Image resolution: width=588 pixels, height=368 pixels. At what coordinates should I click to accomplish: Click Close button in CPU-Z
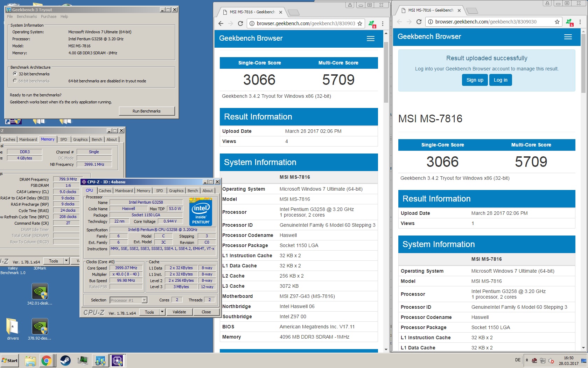[206, 312]
